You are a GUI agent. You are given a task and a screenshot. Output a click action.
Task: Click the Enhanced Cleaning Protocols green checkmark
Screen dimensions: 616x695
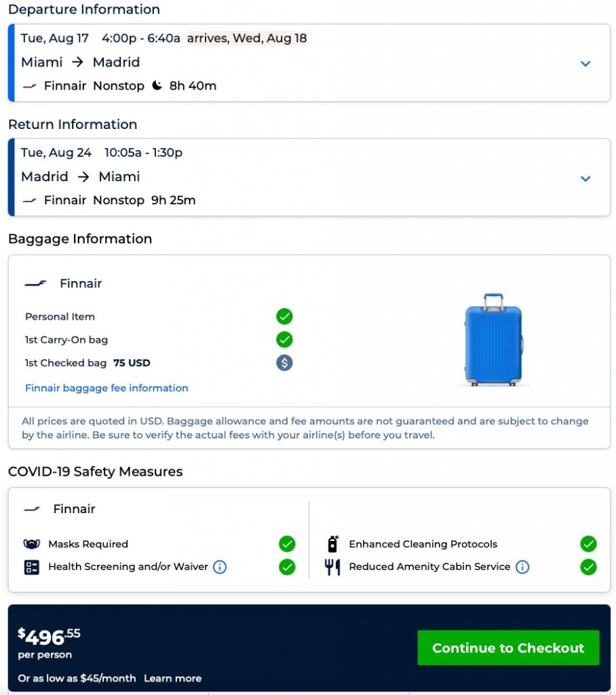tap(588, 544)
